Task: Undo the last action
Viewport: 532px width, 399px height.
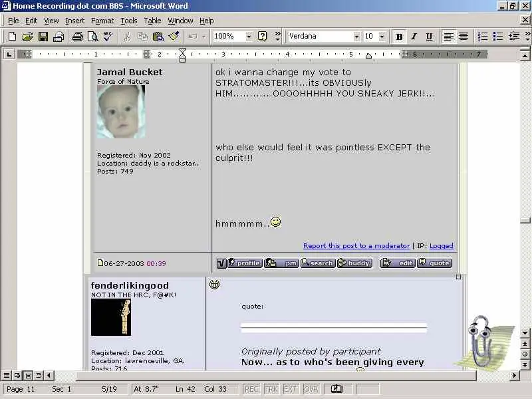Action: (192, 37)
